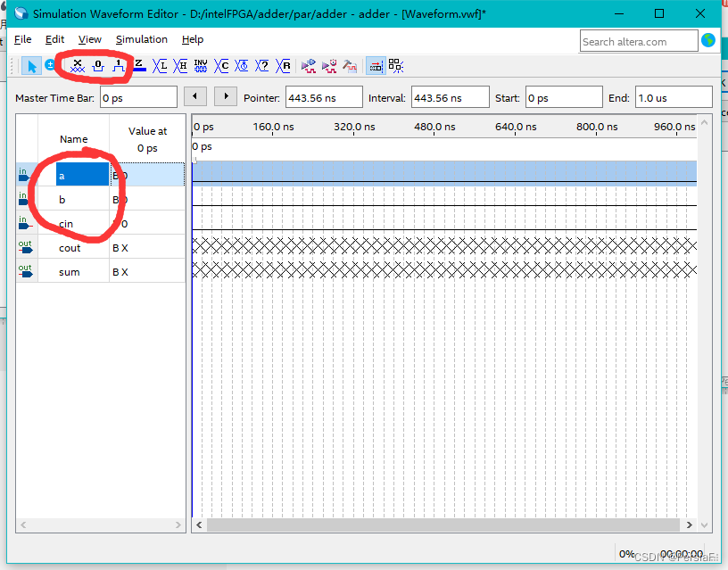Invert the selected waveform with INV
Image resolution: width=728 pixels, height=570 pixels.
[x=201, y=66]
